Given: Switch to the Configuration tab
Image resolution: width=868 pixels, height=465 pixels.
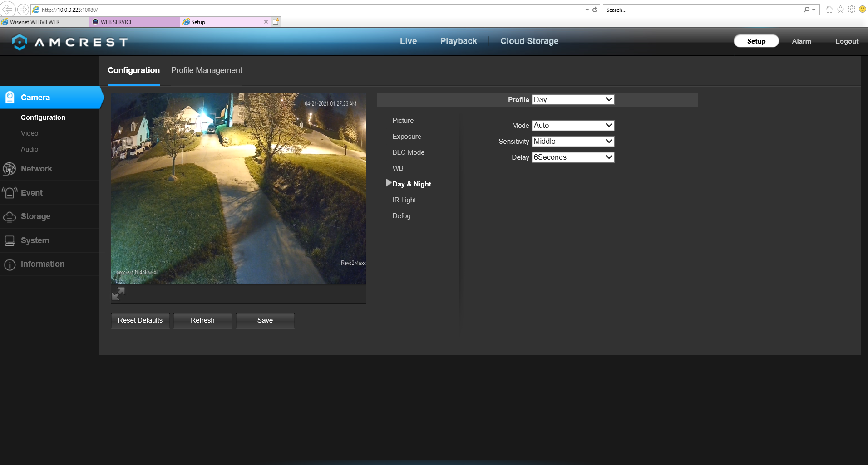Looking at the screenshot, I should [133, 70].
